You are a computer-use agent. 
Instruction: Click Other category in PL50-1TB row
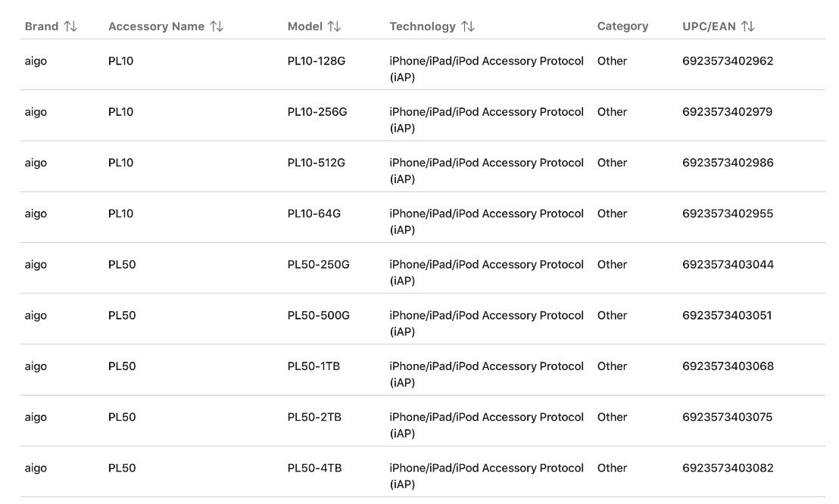(x=612, y=366)
